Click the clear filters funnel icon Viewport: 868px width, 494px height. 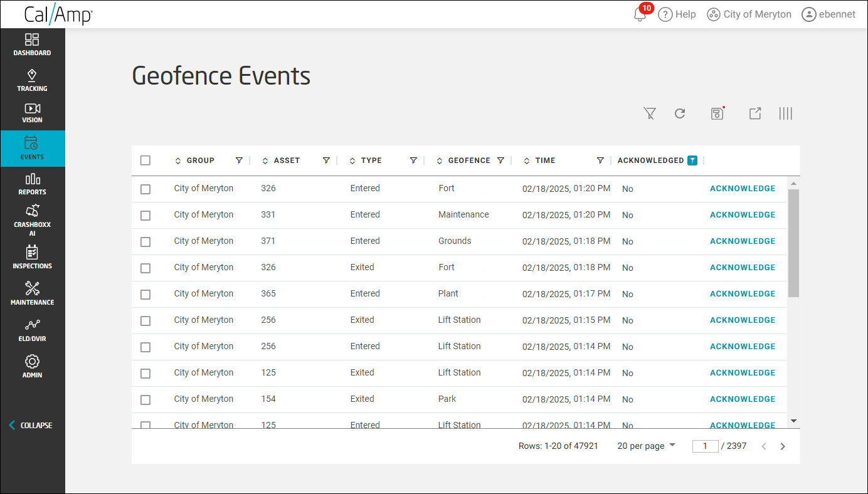(650, 113)
